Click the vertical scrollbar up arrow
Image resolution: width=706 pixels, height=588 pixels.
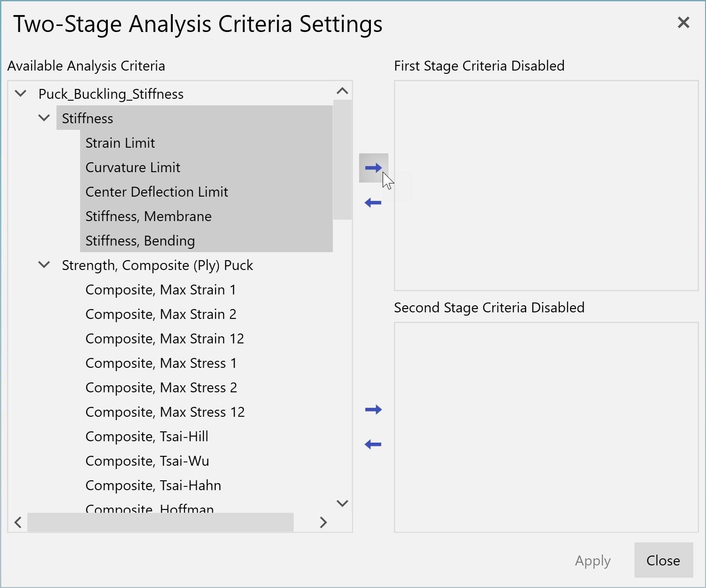pyautogui.click(x=343, y=91)
